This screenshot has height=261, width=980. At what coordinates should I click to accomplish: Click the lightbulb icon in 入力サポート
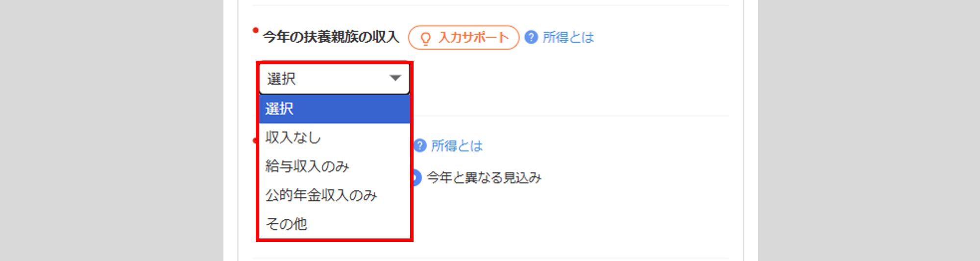pos(425,38)
